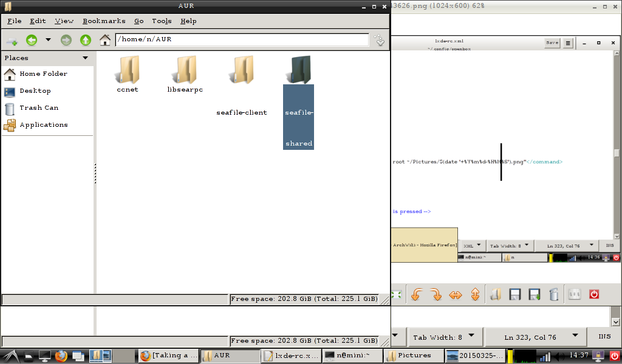This screenshot has width=622, height=364.
Task: Select the seafile-client folder
Action: pos(242,86)
